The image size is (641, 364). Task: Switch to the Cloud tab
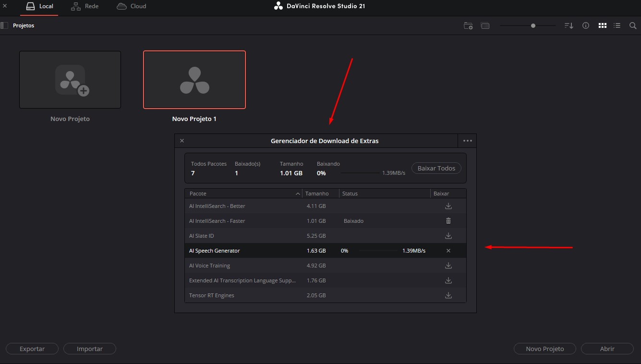[x=131, y=7]
